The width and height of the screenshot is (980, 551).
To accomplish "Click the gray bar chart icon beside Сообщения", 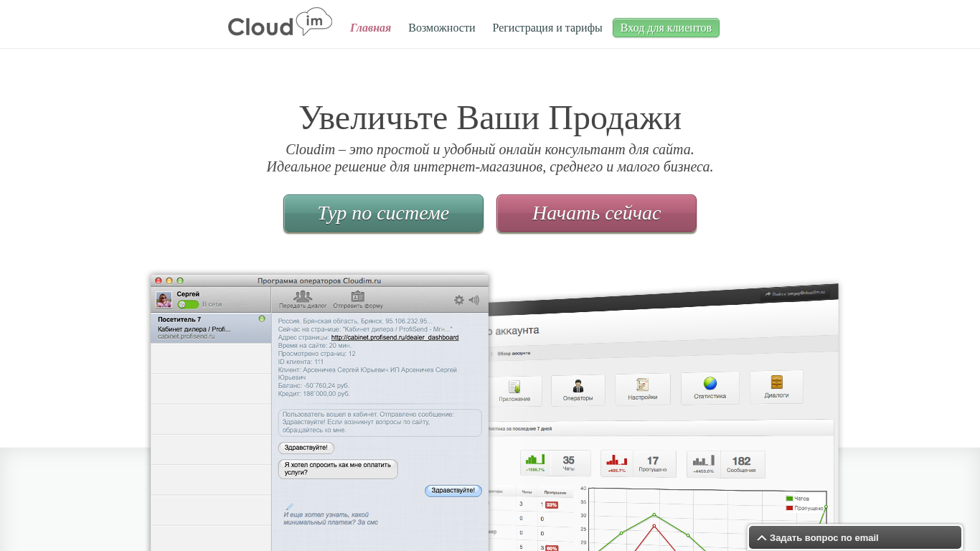I will [704, 461].
